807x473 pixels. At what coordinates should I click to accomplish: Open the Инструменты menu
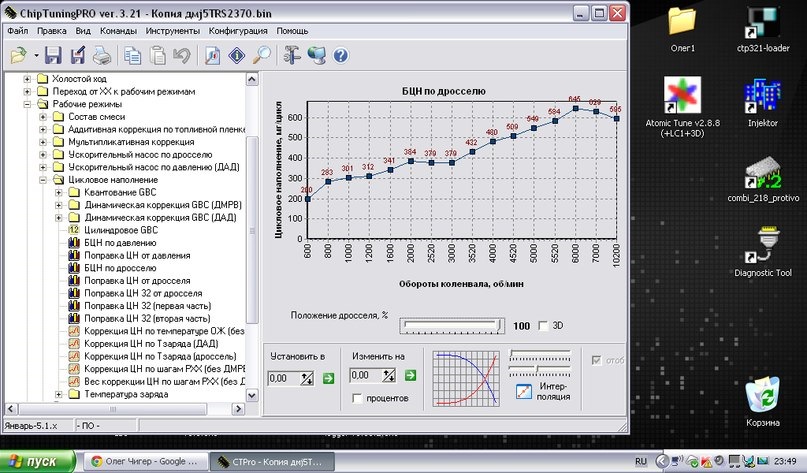click(172, 31)
